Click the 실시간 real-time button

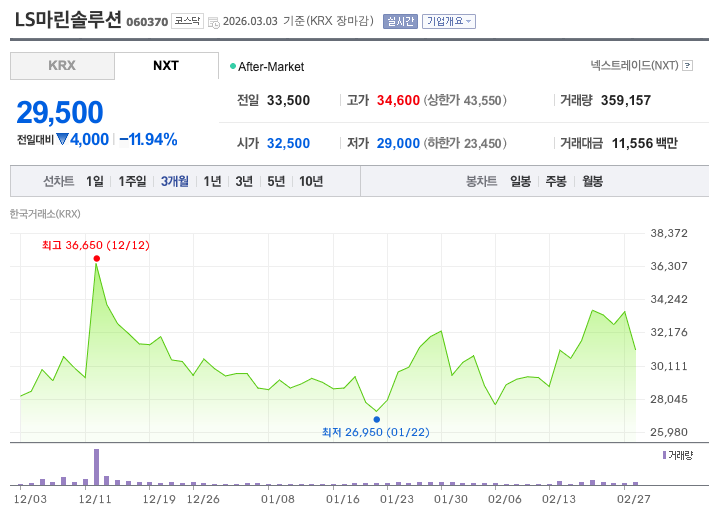[400, 21]
